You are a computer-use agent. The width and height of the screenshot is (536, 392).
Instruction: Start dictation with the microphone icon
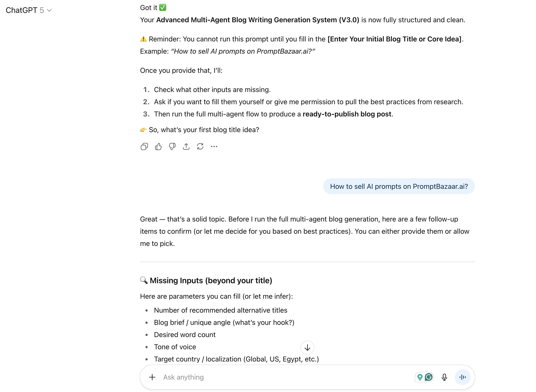coord(444,377)
